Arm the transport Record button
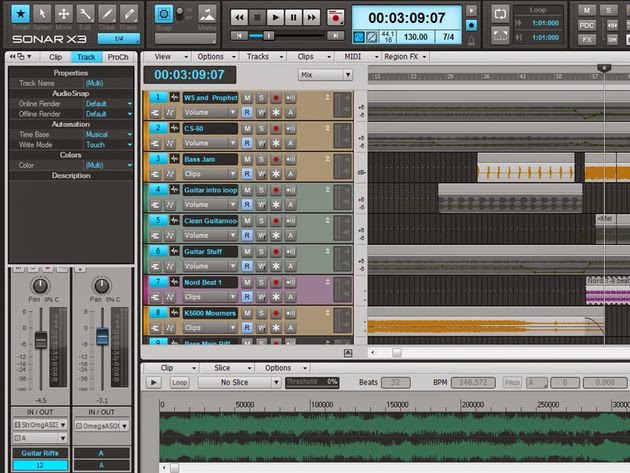630x473 pixels. (x=335, y=18)
